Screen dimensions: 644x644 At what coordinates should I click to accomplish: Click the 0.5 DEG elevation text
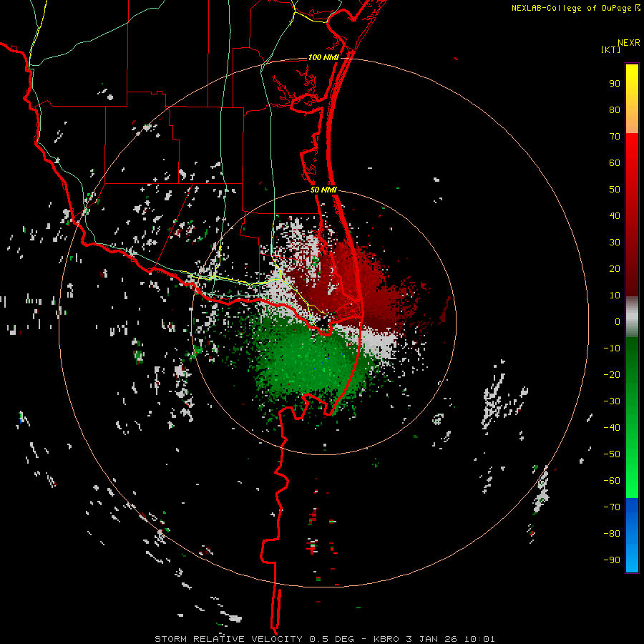pyautogui.click(x=331, y=639)
